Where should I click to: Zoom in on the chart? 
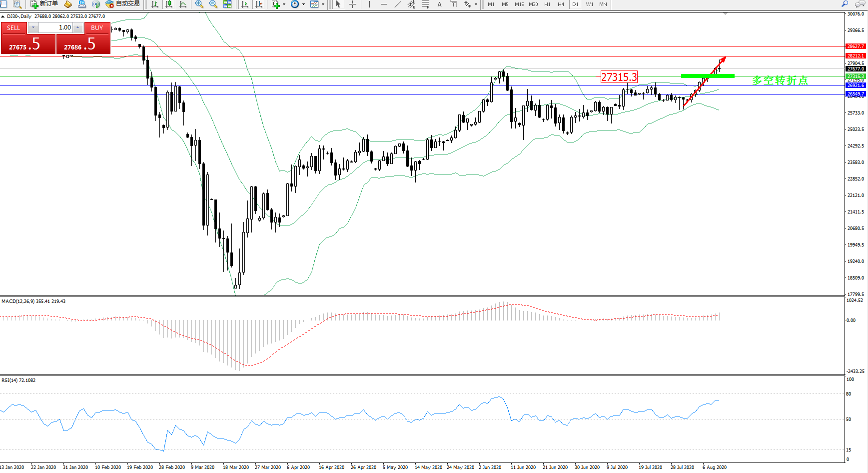pos(199,4)
